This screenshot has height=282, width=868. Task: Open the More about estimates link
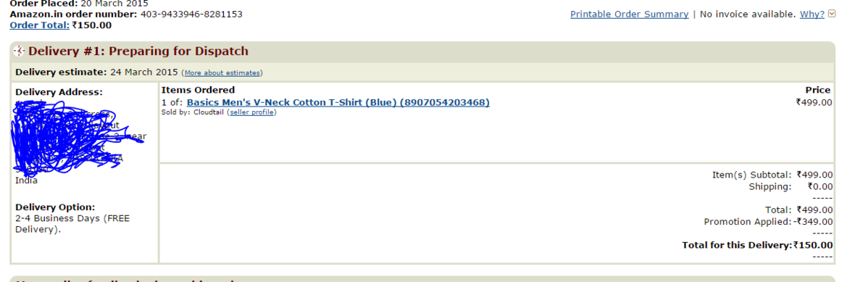222,72
